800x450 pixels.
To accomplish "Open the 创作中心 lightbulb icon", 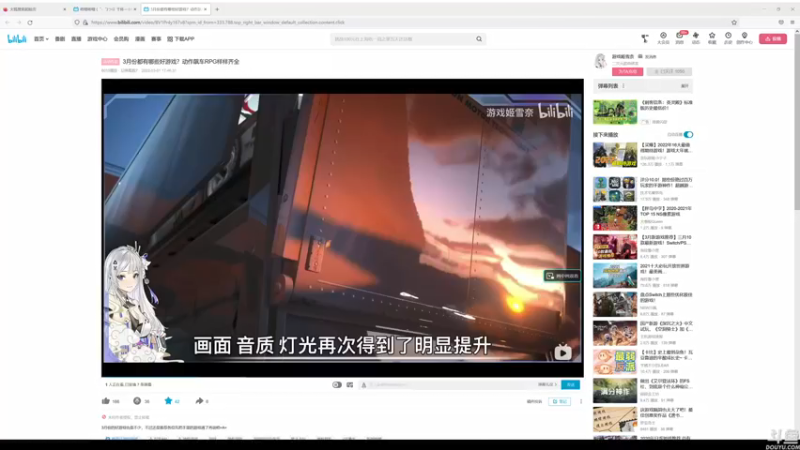I will [x=744, y=38].
